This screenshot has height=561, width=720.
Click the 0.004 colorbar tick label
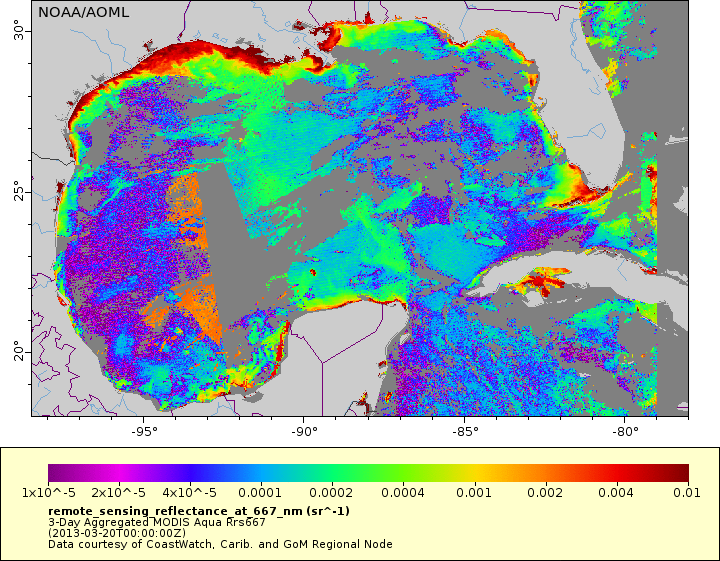point(616,493)
